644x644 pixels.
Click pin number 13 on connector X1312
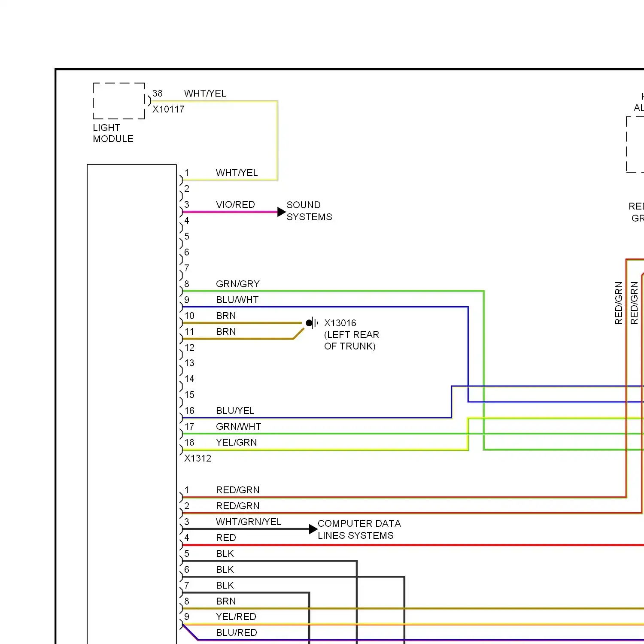tap(189, 363)
